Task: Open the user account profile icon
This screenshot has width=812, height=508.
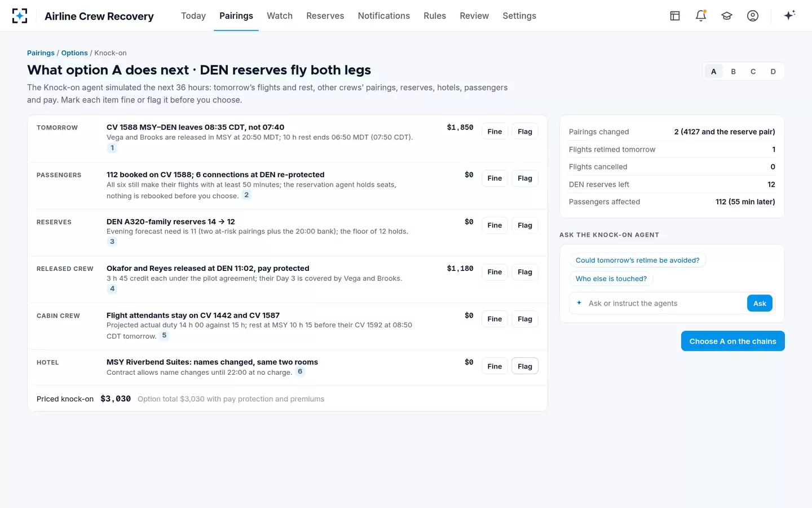Action: (753, 16)
